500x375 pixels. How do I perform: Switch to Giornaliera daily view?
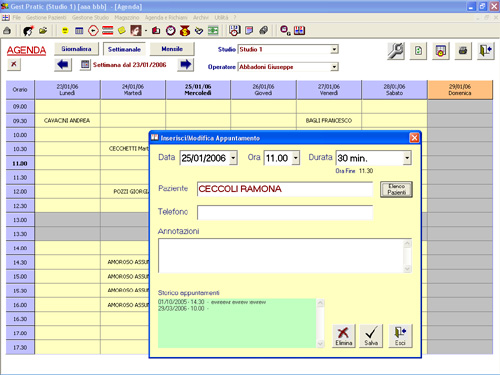pyautogui.click(x=76, y=49)
